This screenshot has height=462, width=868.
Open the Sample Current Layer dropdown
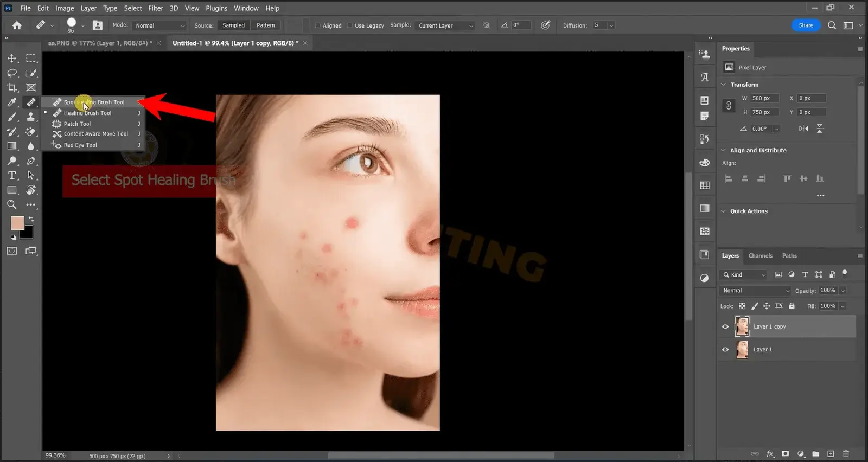click(x=445, y=25)
